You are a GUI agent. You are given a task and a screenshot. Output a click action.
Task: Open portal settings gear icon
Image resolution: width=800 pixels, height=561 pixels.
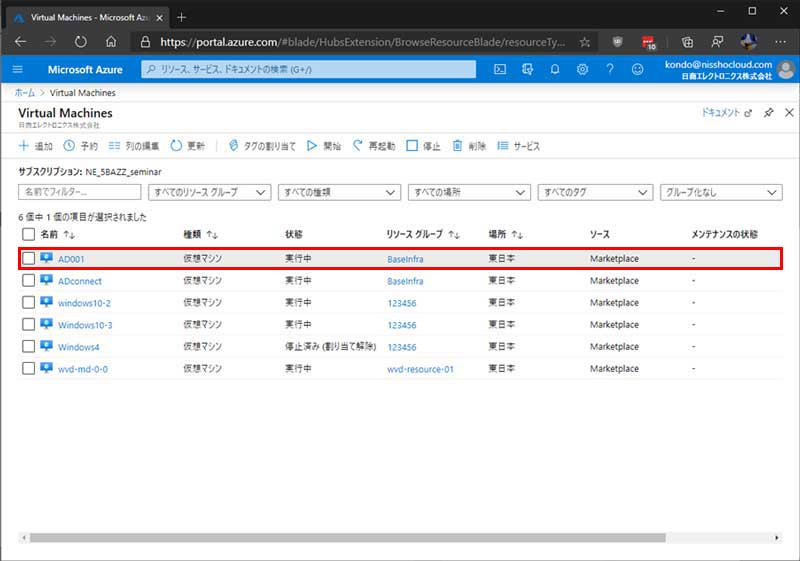click(x=582, y=70)
